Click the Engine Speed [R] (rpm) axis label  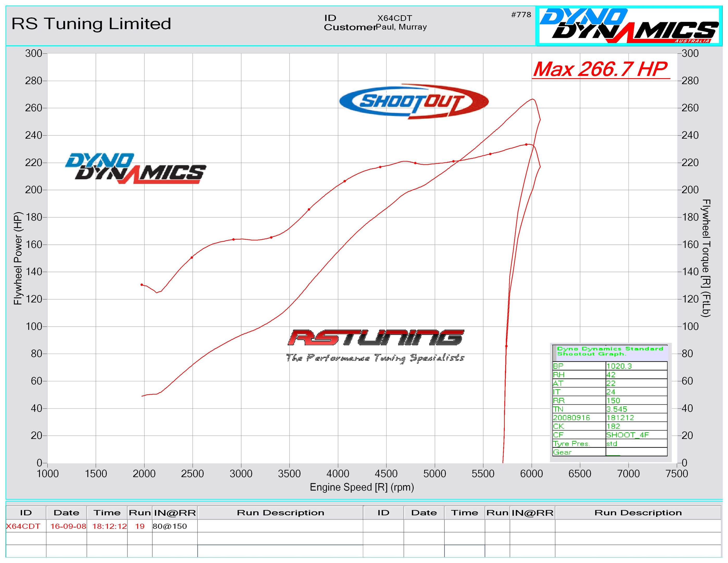tap(362, 487)
